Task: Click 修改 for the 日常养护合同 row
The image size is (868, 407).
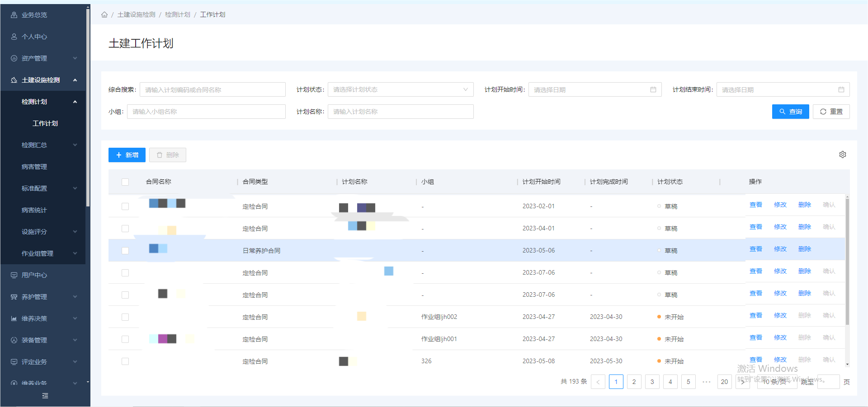Action: click(x=780, y=249)
